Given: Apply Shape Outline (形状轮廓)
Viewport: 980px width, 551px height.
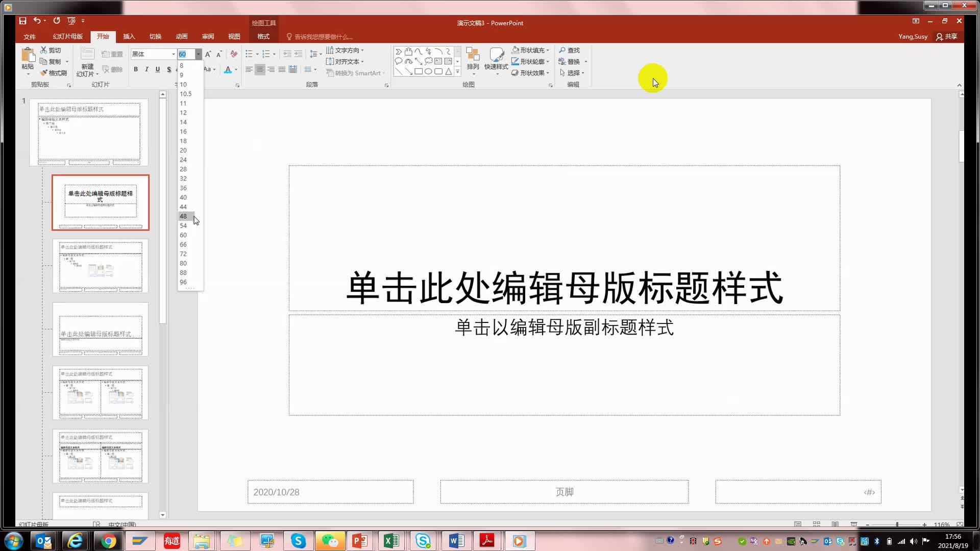Looking at the screenshot, I should tap(529, 61).
